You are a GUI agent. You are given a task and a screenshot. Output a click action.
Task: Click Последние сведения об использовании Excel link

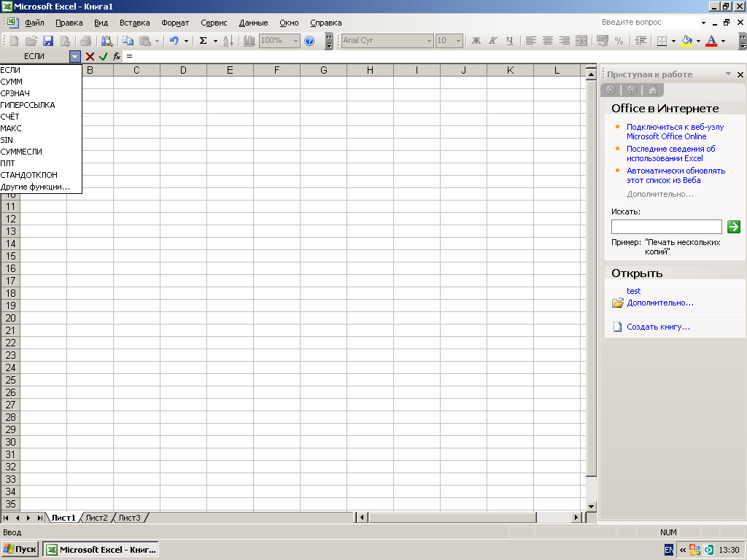tap(671, 153)
